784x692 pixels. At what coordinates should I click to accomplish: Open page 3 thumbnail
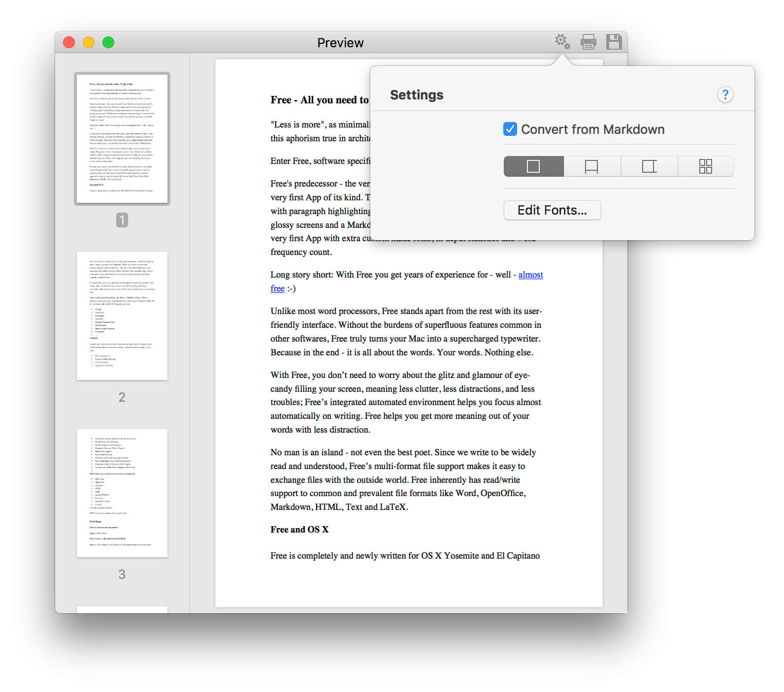(x=122, y=493)
